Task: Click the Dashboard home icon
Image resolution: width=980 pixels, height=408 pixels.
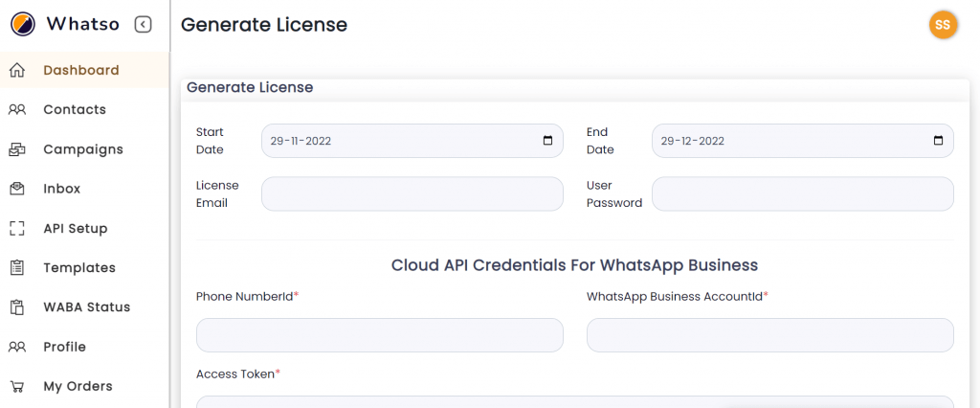Action: pos(17,70)
